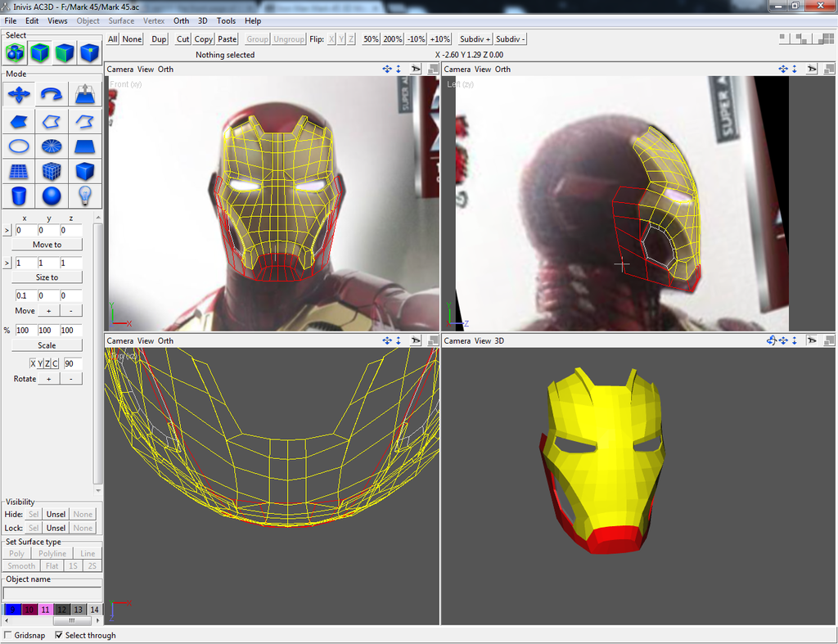This screenshot has height=644, width=838.
Task: Open Camera dropdown in 3D view
Action: coord(457,340)
